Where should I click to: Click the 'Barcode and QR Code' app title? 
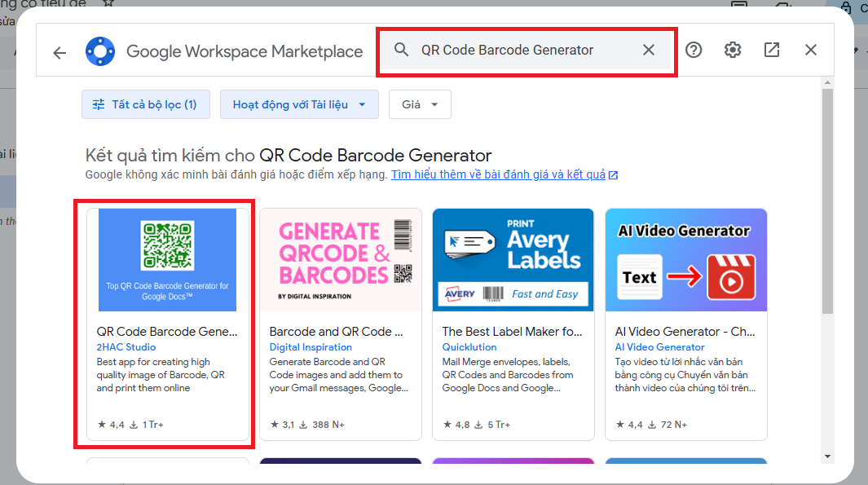click(x=336, y=332)
